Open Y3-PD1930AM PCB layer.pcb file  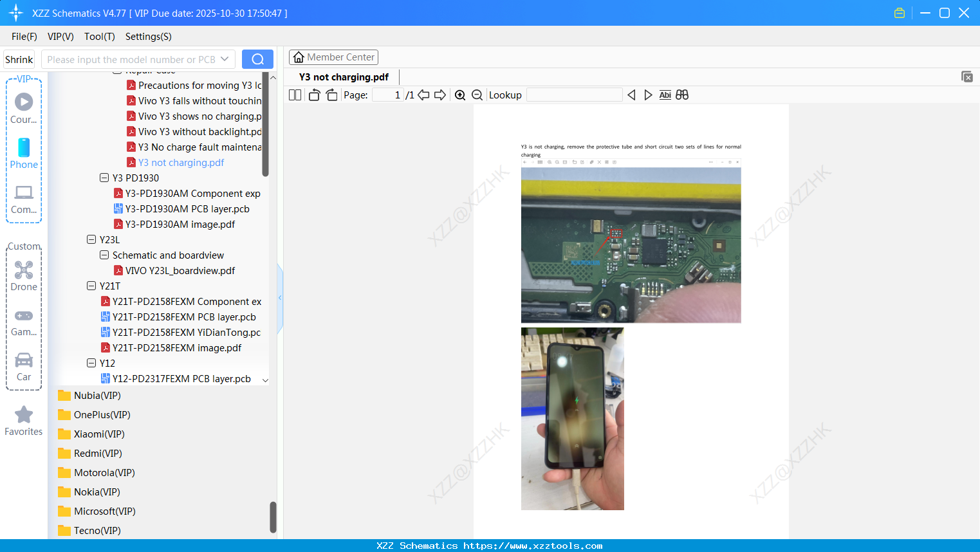tap(181, 208)
